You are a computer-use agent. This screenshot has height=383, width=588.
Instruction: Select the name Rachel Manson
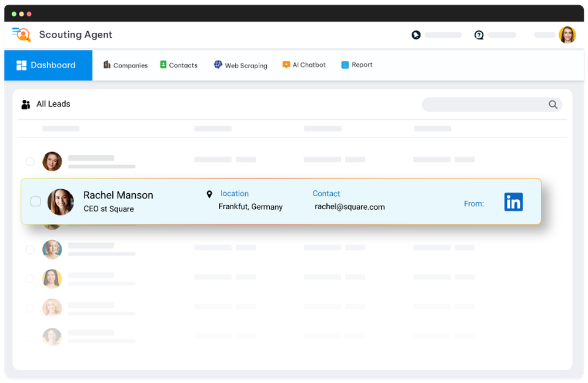click(118, 195)
